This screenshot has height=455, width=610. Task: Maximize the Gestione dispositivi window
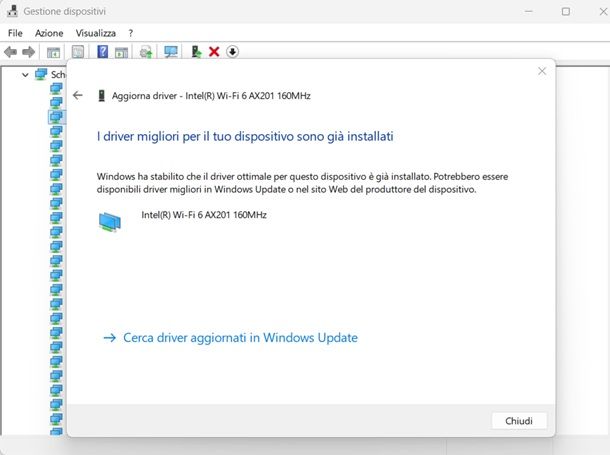click(566, 11)
